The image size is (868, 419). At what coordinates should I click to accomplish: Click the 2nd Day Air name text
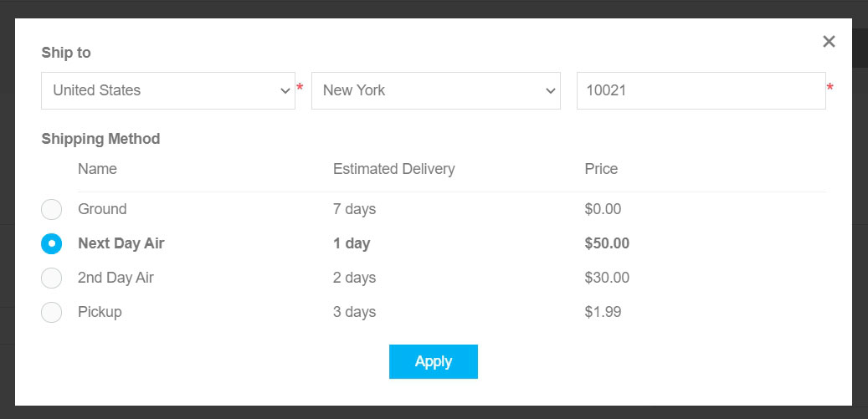click(116, 278)
